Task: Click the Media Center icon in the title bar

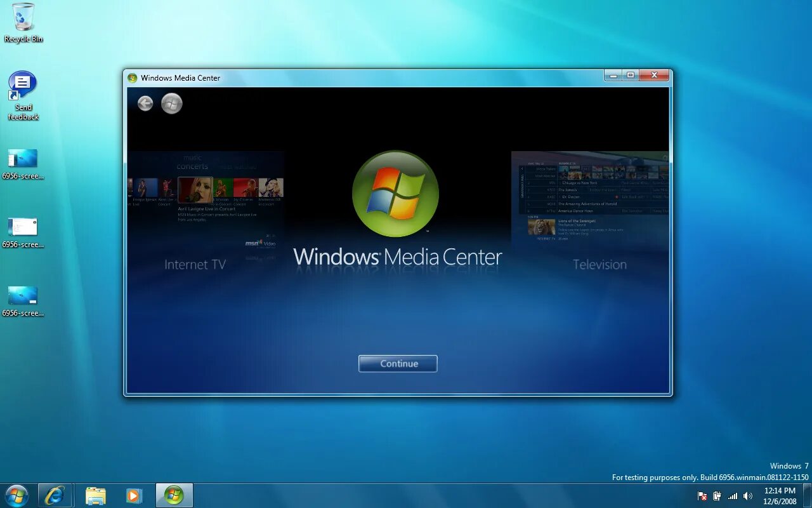Action: [x=132, y=78]
